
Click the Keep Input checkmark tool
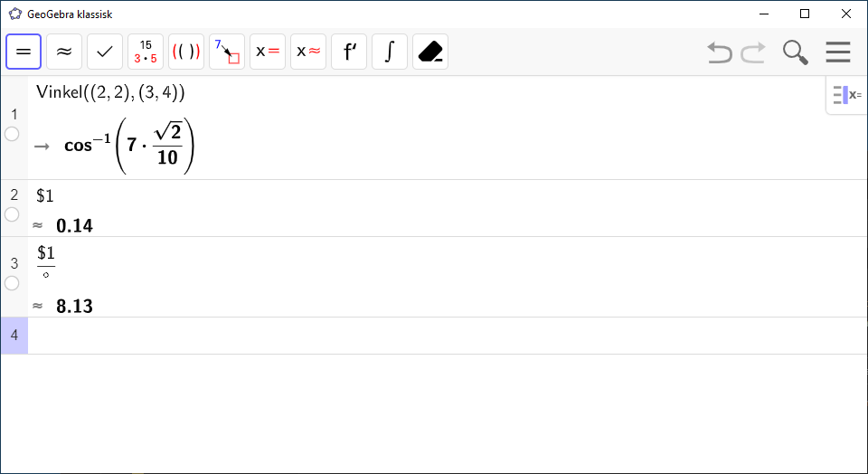point(105,52)
